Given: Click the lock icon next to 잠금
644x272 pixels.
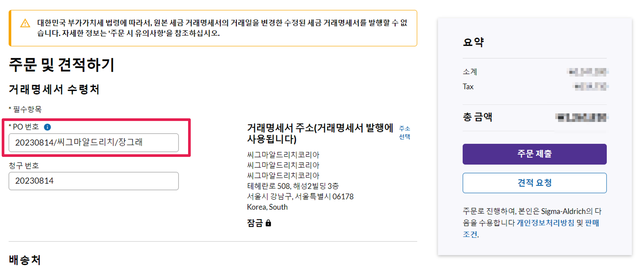Looking at the screenshot, I should (268, 223).
